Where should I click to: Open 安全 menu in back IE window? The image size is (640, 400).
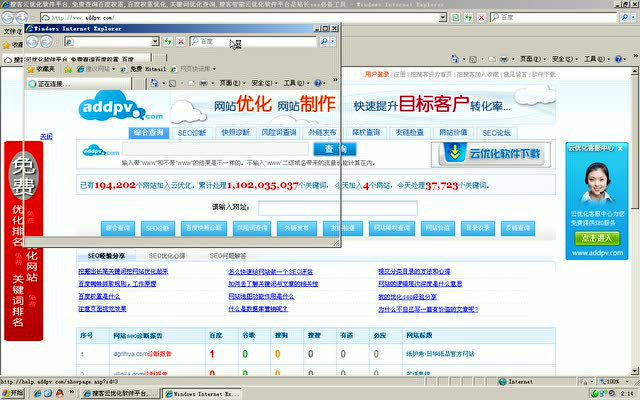pos(565,59)
